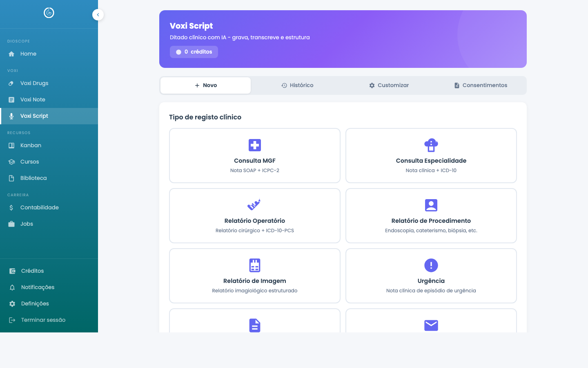Image resolution: width=588 pixels, height=368 pixels.
Task: Switch to the Customizar tab
Action: 389,85
